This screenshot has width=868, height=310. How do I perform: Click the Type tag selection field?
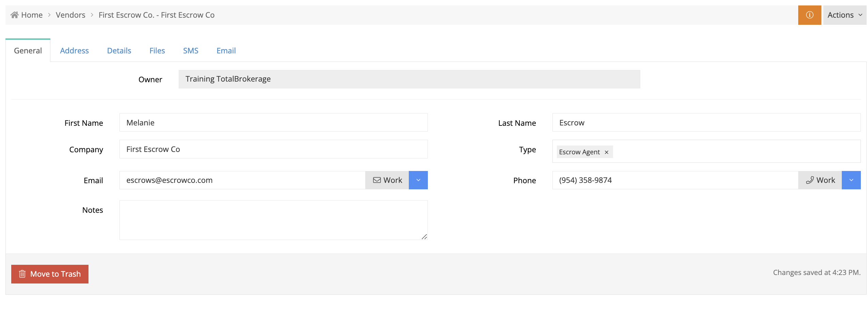[706, 152]
